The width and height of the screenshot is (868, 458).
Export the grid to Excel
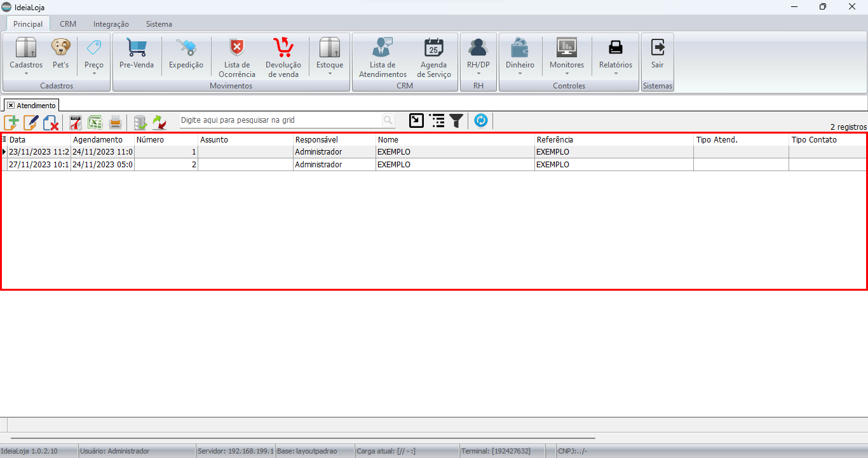[95, 122]
